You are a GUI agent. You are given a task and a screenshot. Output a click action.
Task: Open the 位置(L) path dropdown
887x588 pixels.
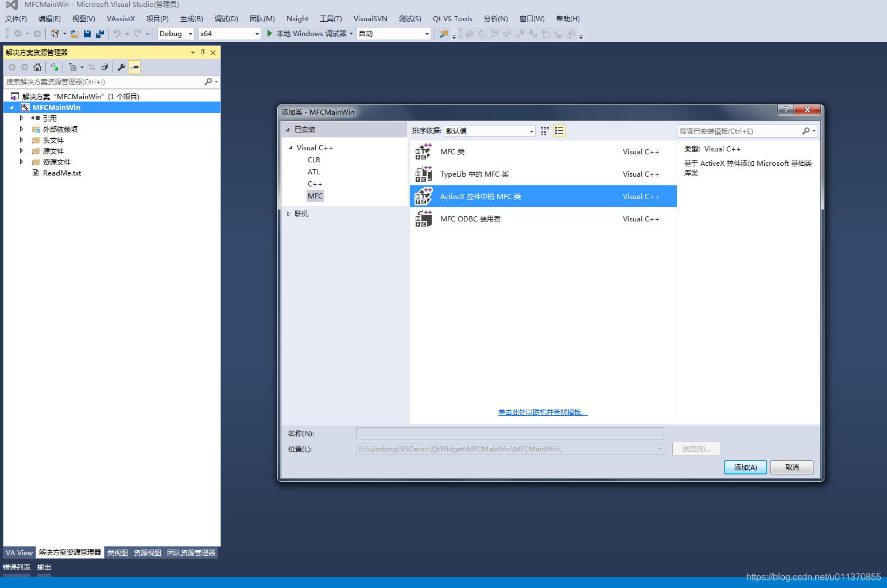[x=660, y=449]
